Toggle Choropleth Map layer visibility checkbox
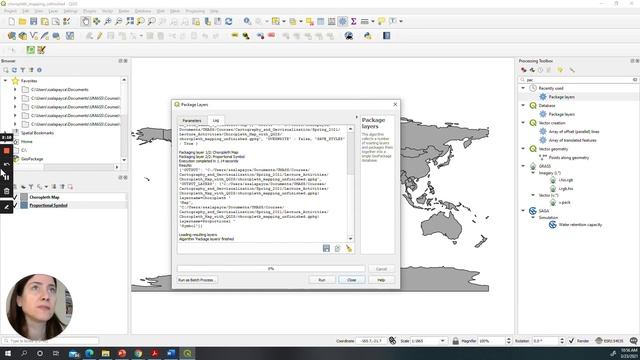The width and height of the screenshot is (640, 360). 16,197
